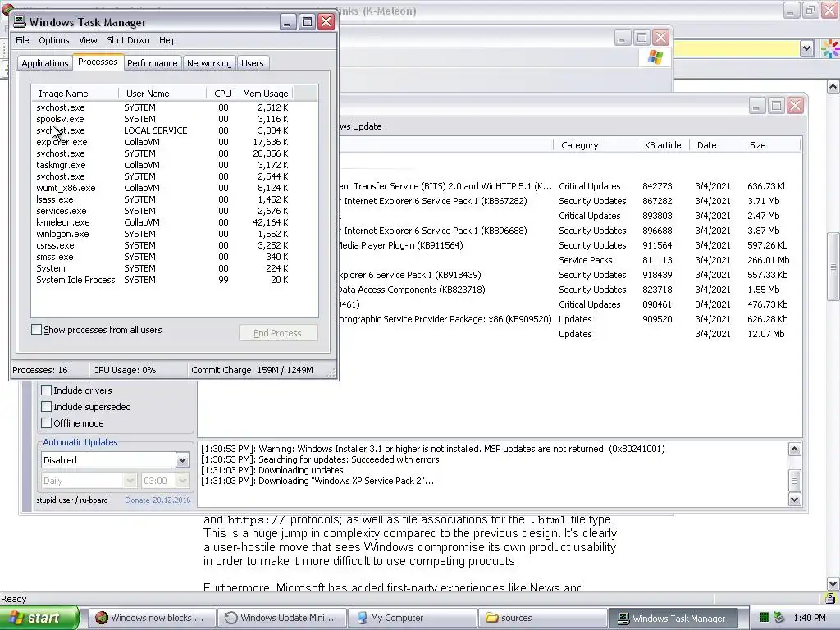Click Windows Task Manager taskbar button
Viewport: 840px width, 630px height.
click(x=673, y=618)
